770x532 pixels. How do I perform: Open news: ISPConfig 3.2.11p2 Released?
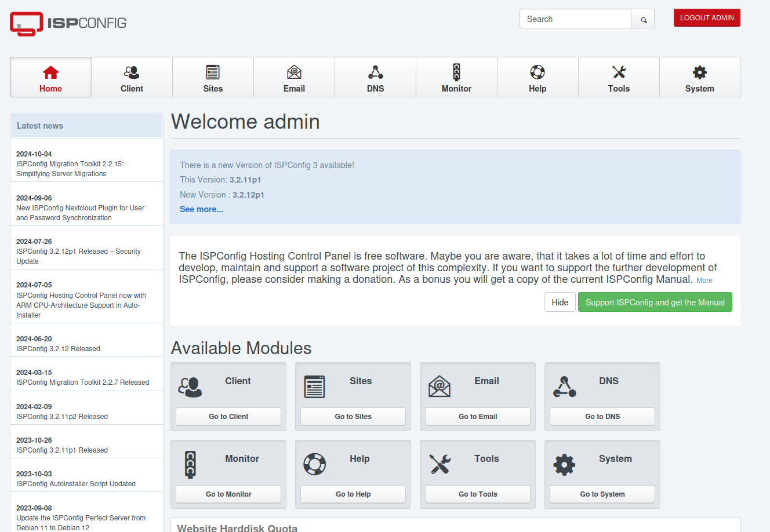pos(62,417)
